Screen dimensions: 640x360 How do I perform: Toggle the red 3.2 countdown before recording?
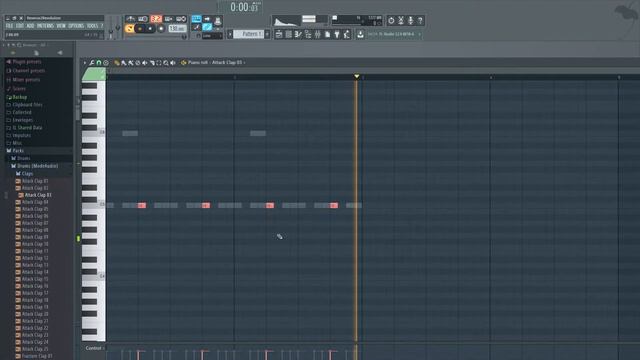pos(156,19)
